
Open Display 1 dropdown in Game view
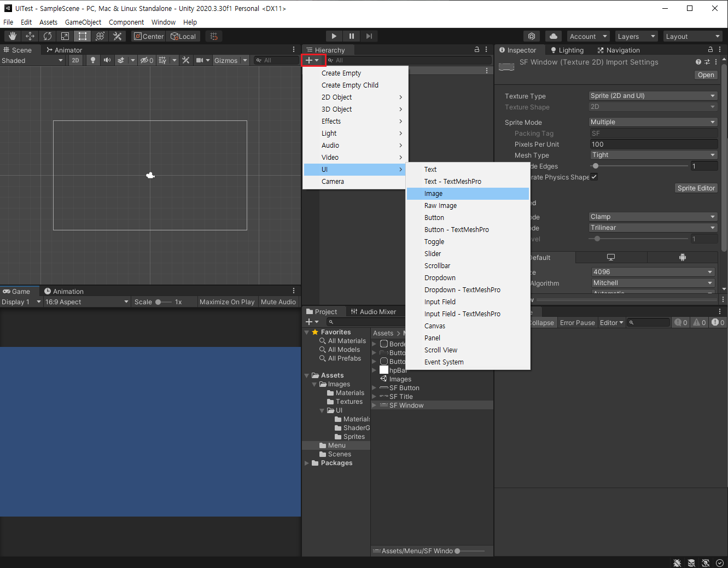pos(21,302)
